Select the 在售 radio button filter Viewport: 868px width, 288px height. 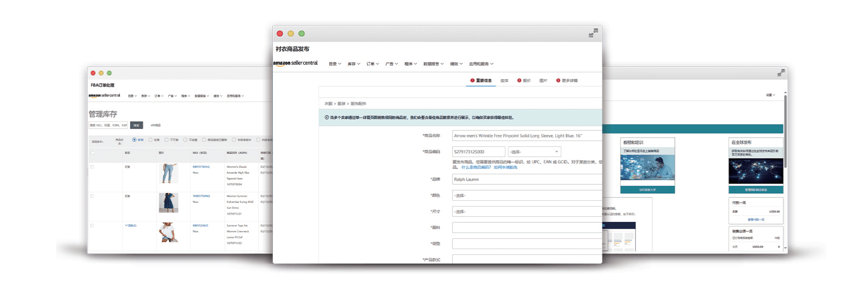[150, 140]
